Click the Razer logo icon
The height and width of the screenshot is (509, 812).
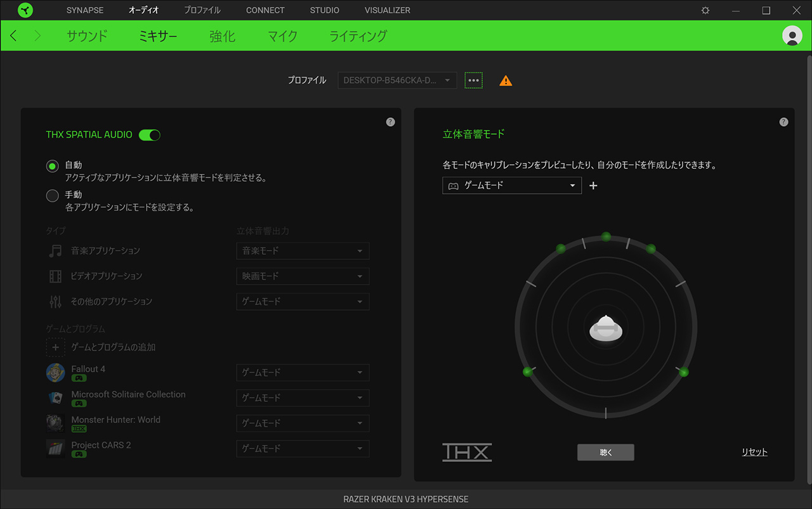(x=25, y=10)
